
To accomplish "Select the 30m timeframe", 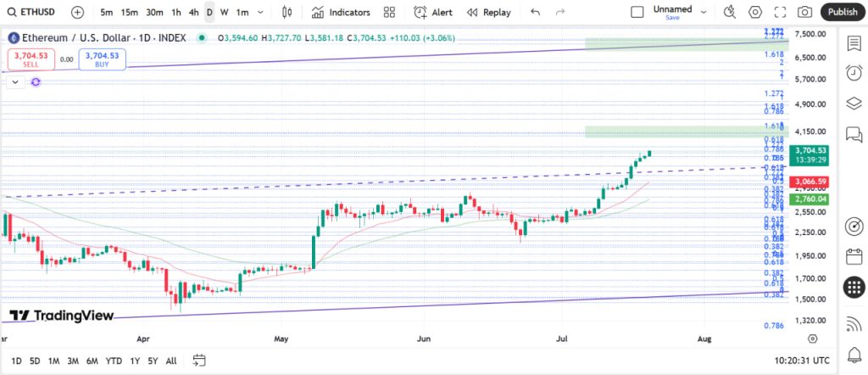I will click(x=154, y=12).
